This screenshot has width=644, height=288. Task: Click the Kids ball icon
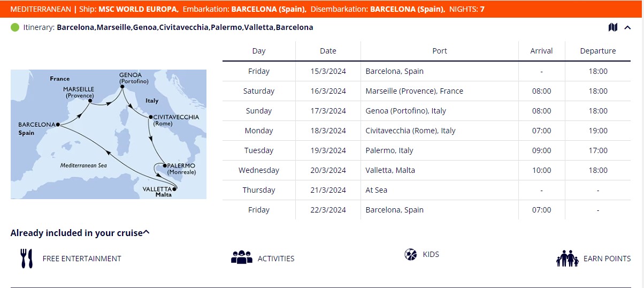(411, 254)
